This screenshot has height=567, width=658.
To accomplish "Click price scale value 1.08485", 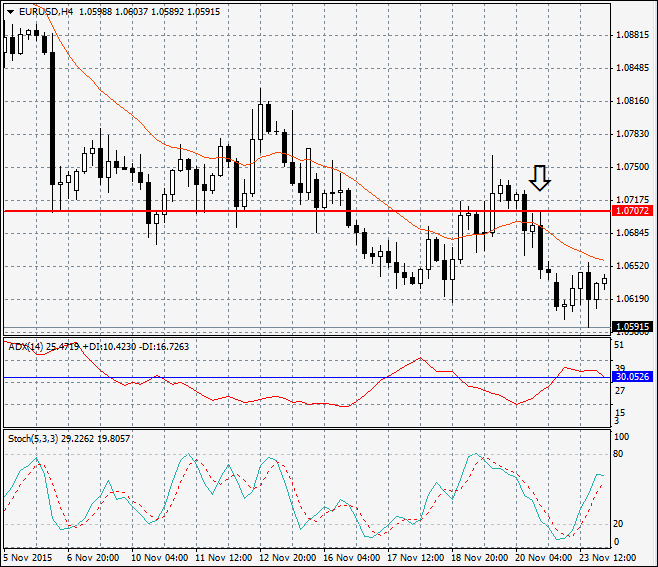I will pos(632,68).
